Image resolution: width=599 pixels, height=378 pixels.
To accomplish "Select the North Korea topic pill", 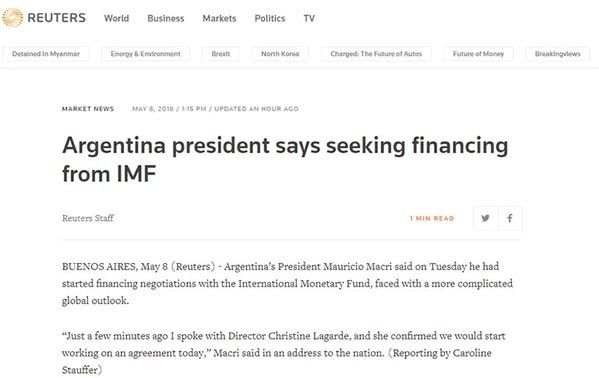I will [280, 54].
